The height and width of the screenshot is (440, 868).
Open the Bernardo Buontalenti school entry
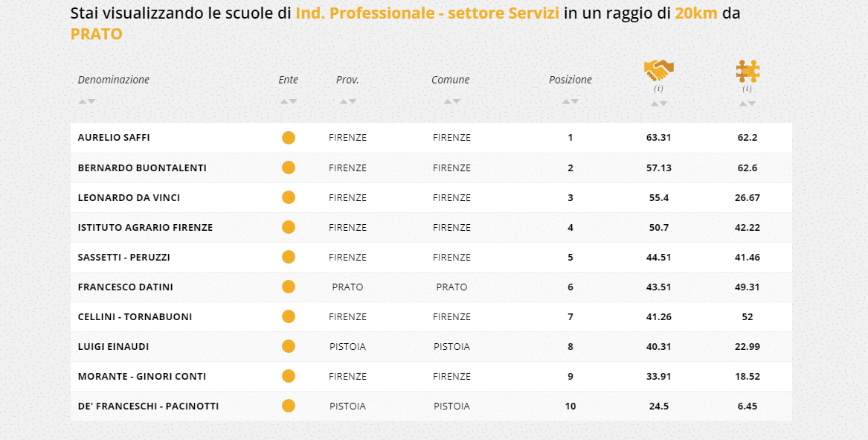tap(142, 168)
